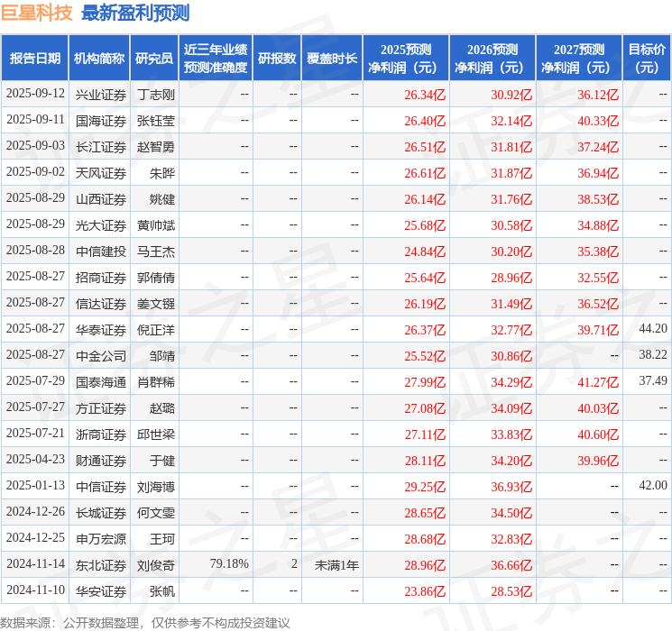Click the 未满1年 coverage duration cell

point(336,564)
